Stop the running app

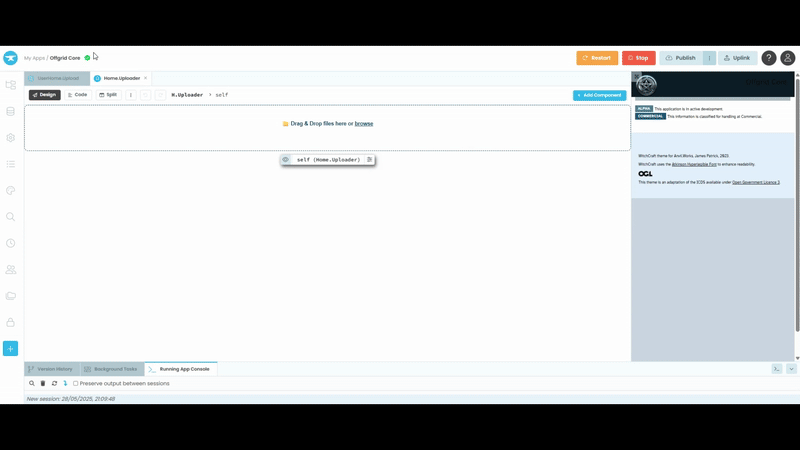coord(638,58)
